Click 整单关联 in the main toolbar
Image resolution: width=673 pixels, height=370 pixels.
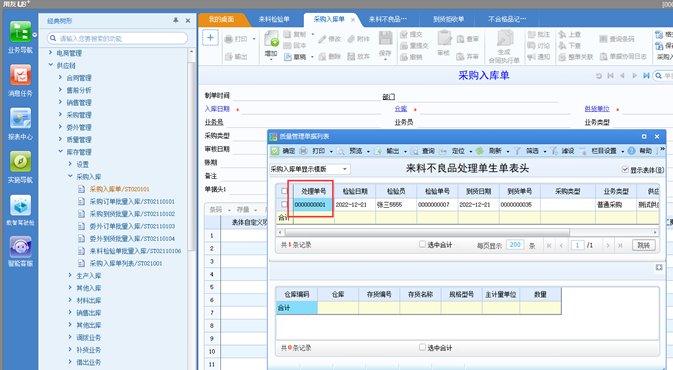[576, 57]
